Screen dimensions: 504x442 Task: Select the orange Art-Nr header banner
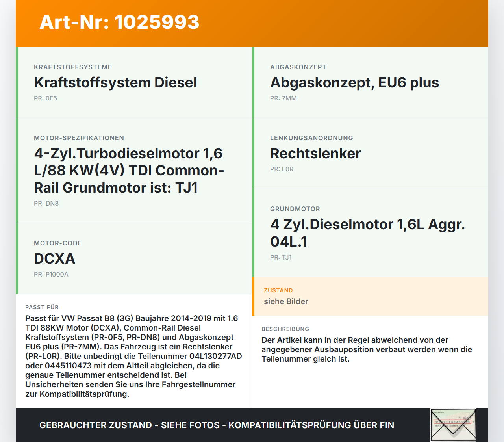pos(252,23)
